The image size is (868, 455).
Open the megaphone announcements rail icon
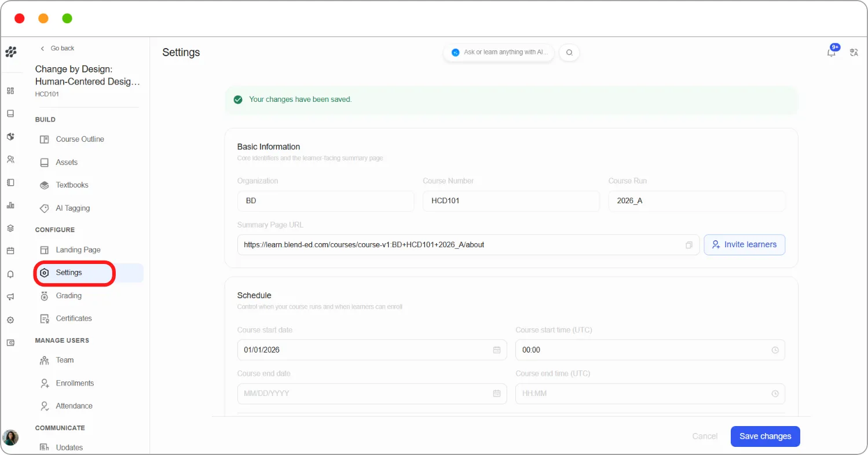click(x=10, y=297)
